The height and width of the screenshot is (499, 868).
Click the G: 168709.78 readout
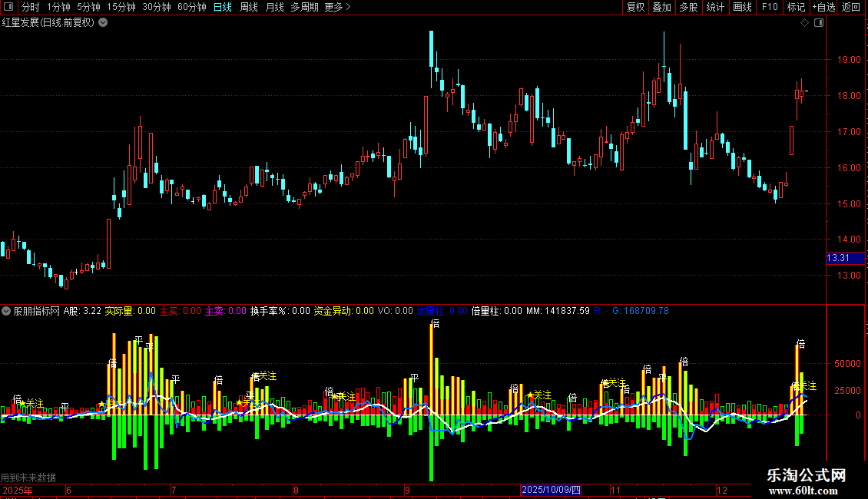(x=641, y=311)
